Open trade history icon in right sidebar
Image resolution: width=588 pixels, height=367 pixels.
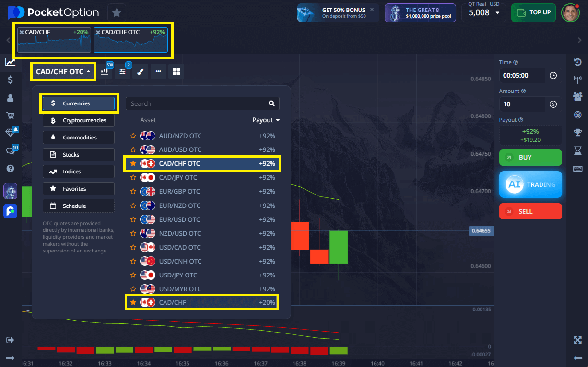click(x=577, y=62)
